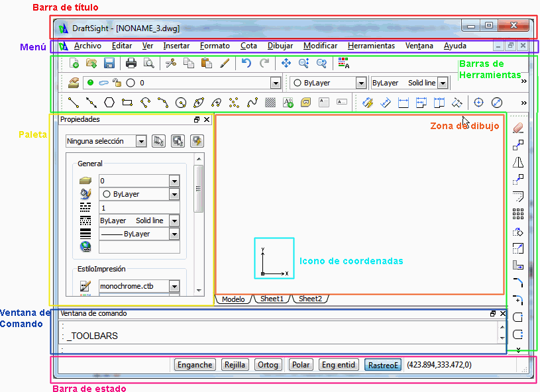Click the Print icon
Viewport: 540px width, 392px height.
coord(131,63)
